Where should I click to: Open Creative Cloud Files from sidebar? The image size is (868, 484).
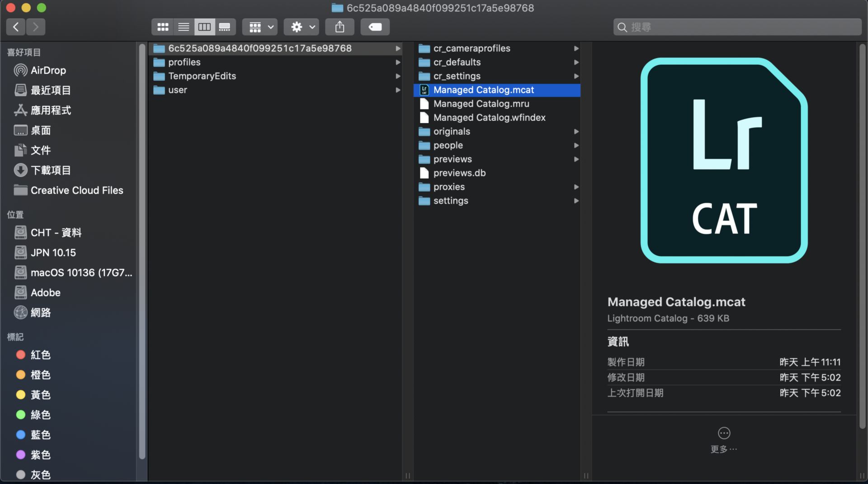click(77, 190)
